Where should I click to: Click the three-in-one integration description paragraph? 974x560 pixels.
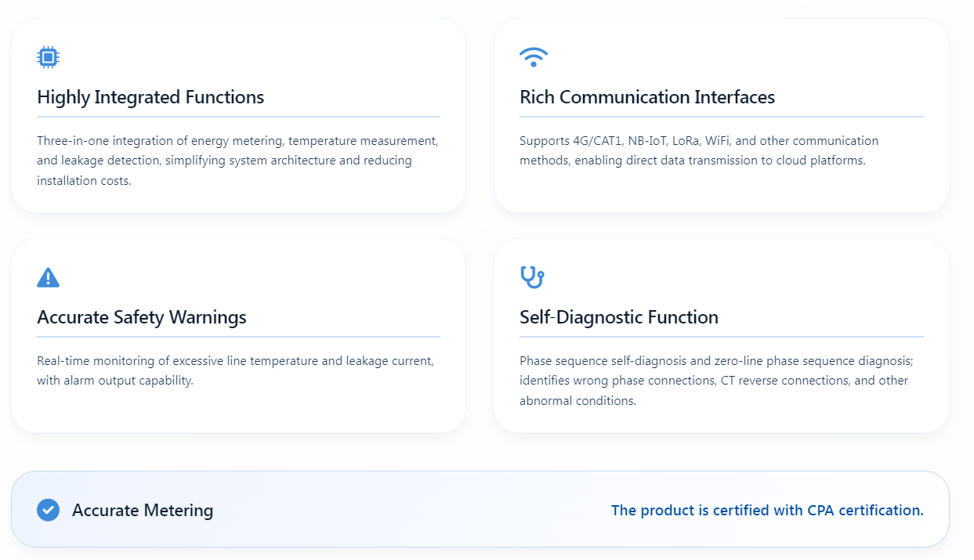pos(237,161)
